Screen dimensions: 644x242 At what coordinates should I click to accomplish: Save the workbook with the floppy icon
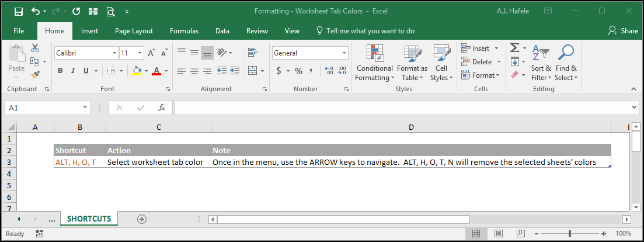pyautogui.click(x=19, y=12)
